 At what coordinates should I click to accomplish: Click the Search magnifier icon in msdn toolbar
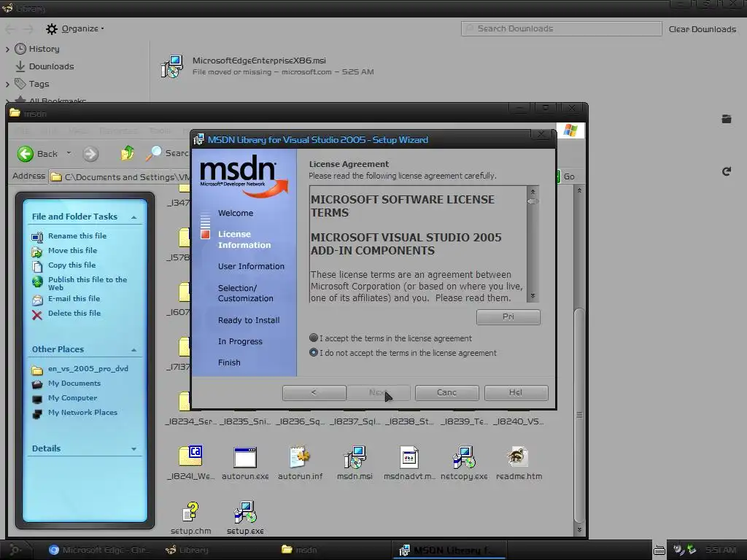tap(153, 153)
